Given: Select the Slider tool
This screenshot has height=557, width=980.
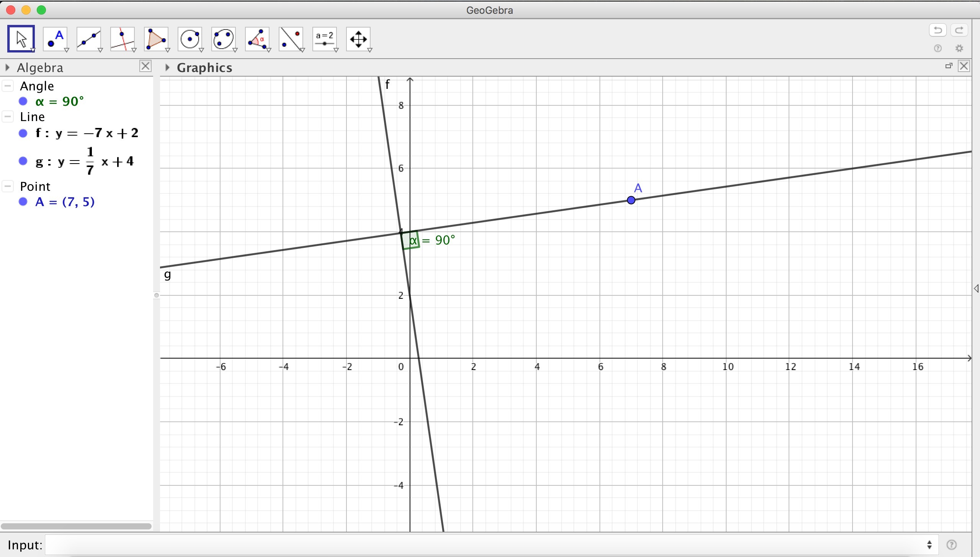Looking at the screenshot, I should pos(325,39).
